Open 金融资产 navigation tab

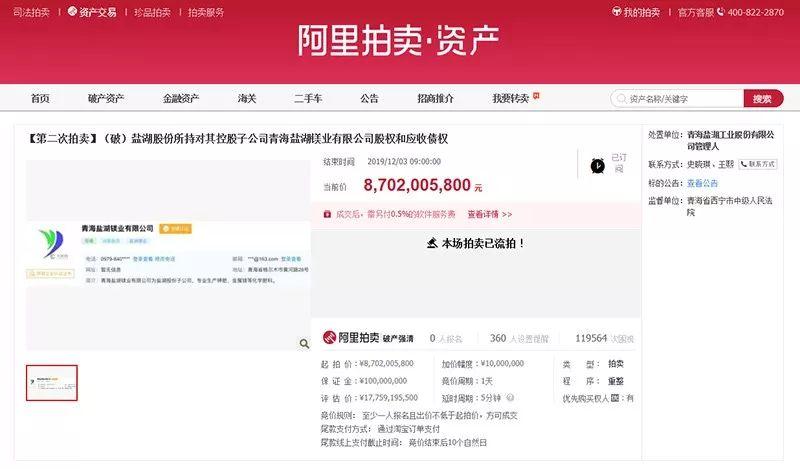point(181,98)
